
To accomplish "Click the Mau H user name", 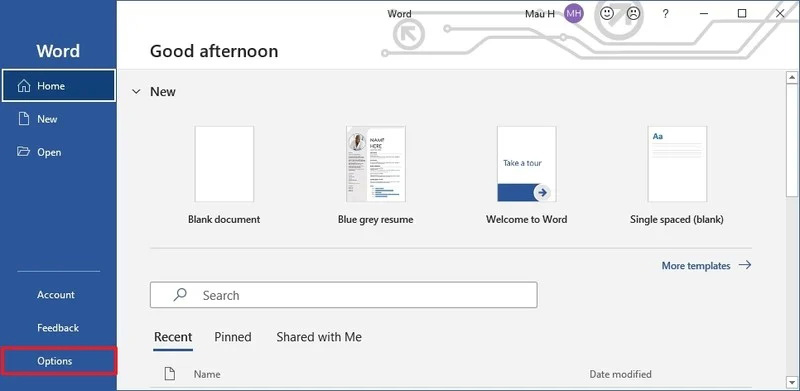I will (x=540, y=14).
